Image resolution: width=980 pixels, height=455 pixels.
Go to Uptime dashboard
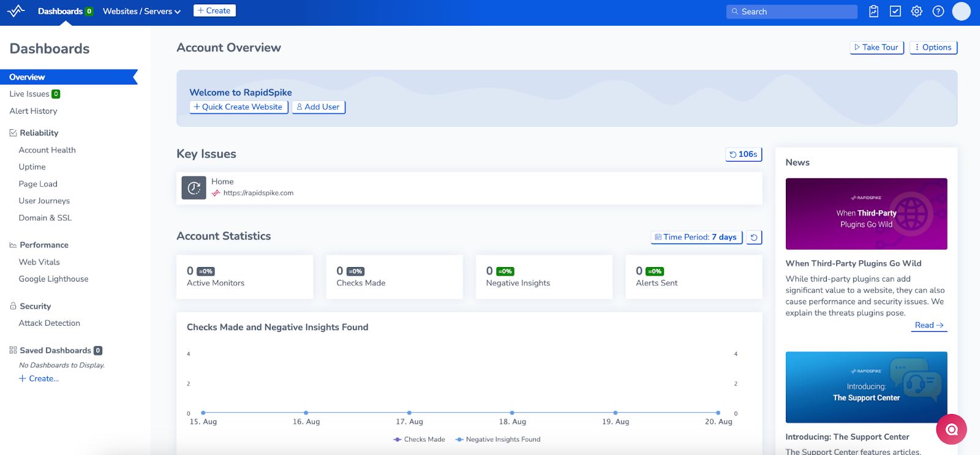(x=32, y=167)
